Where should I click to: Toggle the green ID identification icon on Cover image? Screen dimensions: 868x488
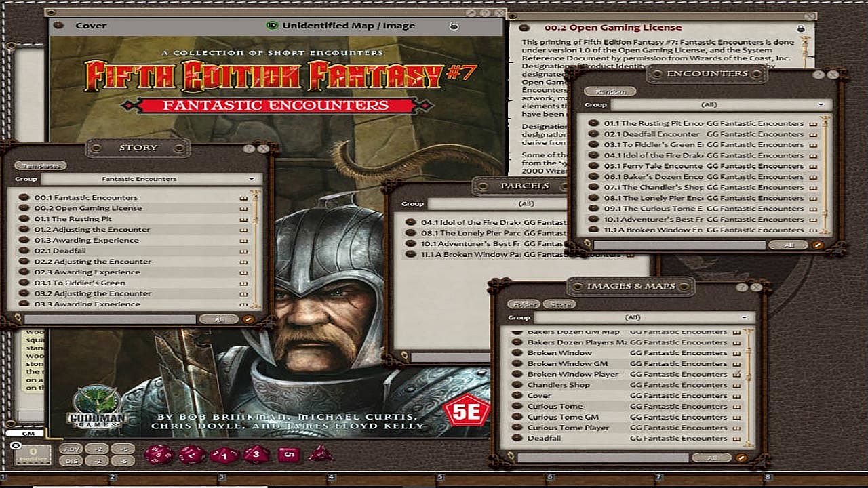pyautogui.click(x=272, y=26)
